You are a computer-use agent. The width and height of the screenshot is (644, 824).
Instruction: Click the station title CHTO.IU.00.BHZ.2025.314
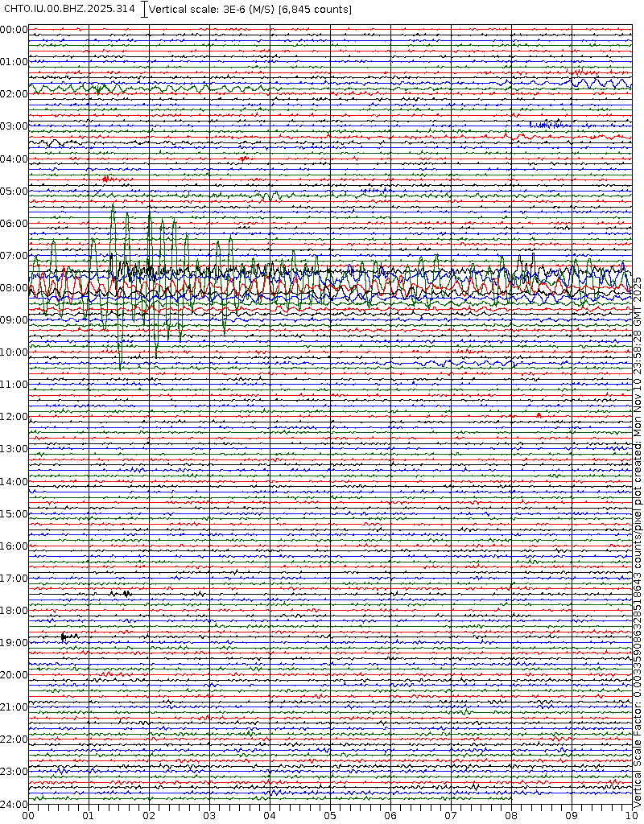pos(70,9)
